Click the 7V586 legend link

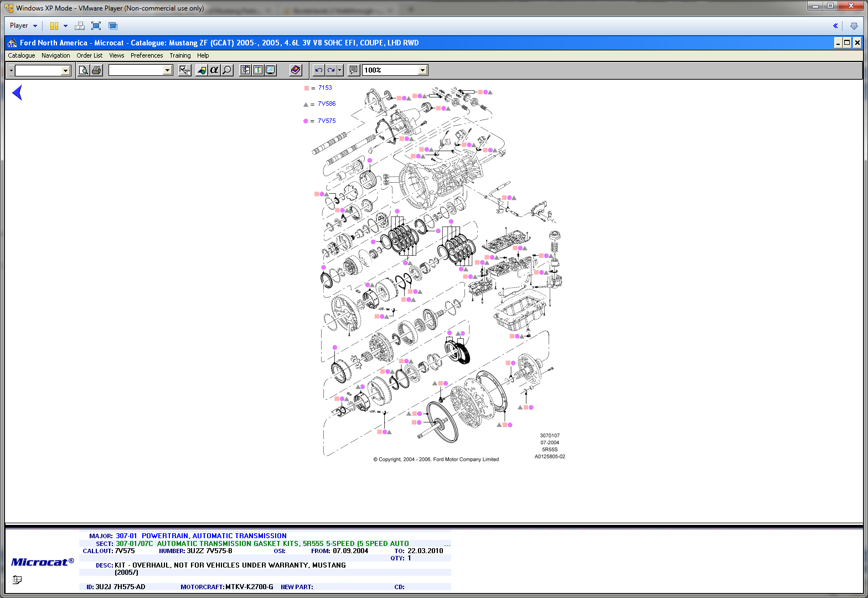coord(327,104)
